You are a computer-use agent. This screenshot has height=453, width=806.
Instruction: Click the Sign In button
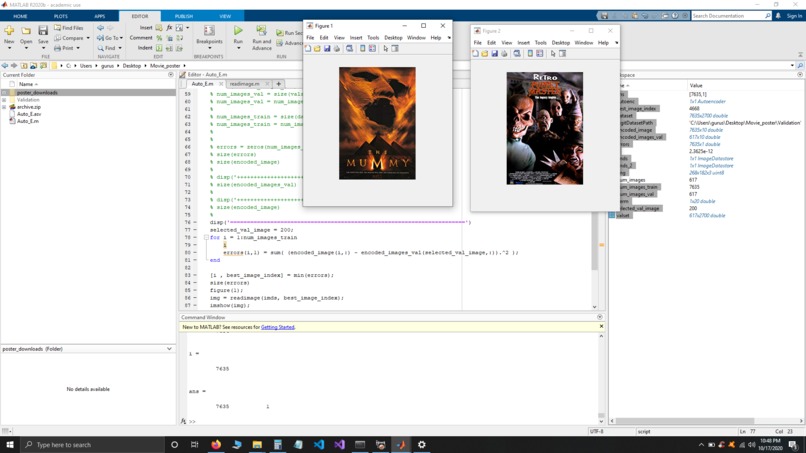click(794, 16)
